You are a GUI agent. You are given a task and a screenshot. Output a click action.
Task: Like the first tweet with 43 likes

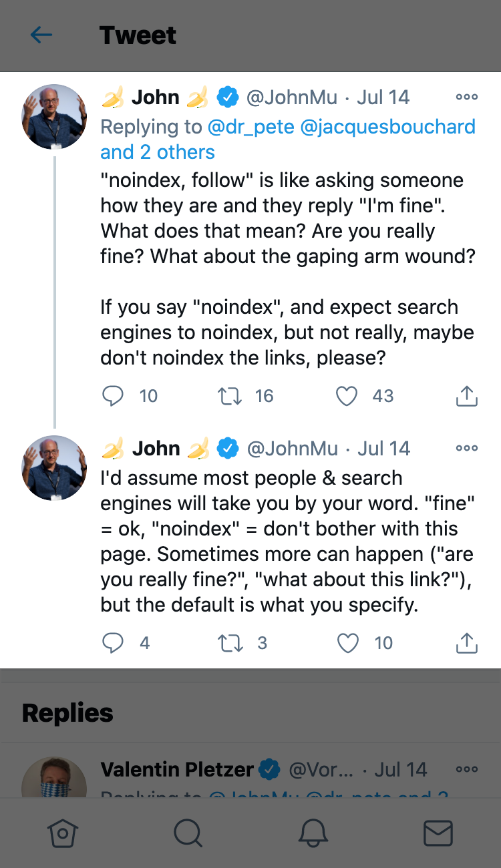(x=346, y=396)
